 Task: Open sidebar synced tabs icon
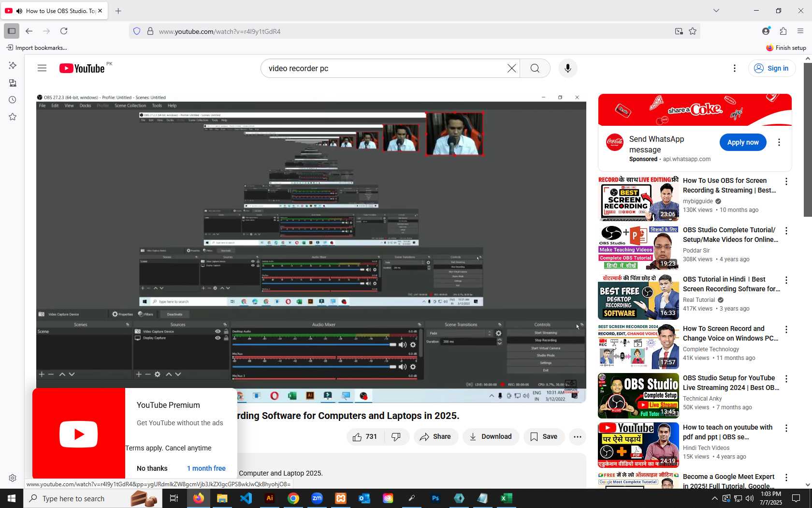tap(13, 83)
